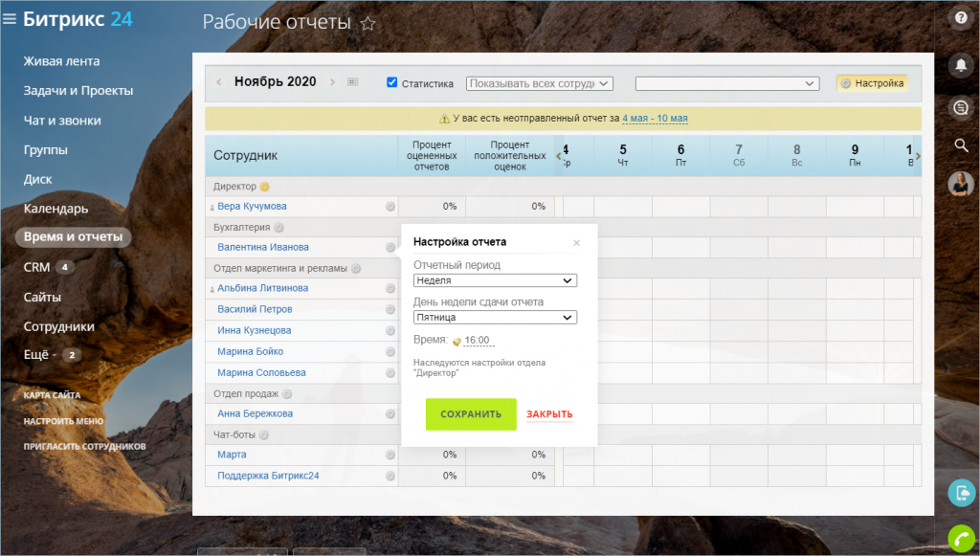Open Сайты menu item
Image resolution: width=980 pixels, height=556 pixels.
pos(42,298)
